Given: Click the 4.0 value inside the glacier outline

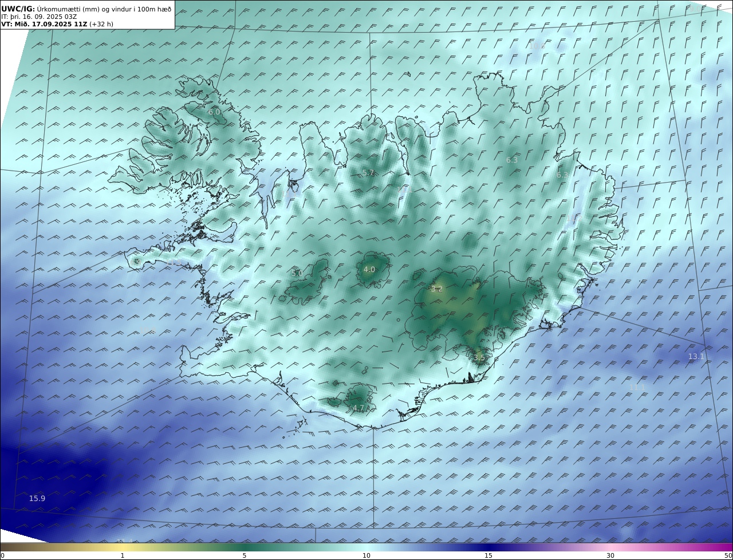Looking at the screenshot, I should coord(369,270).
